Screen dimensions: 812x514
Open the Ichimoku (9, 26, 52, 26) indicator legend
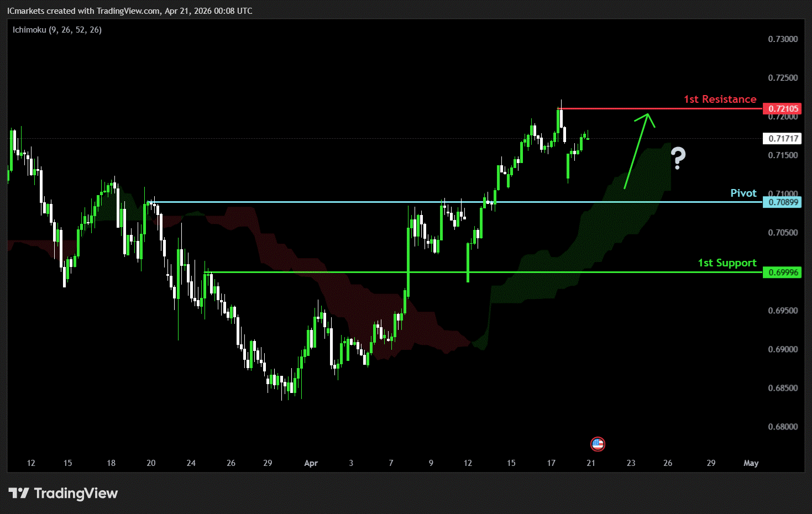(57, 30)
